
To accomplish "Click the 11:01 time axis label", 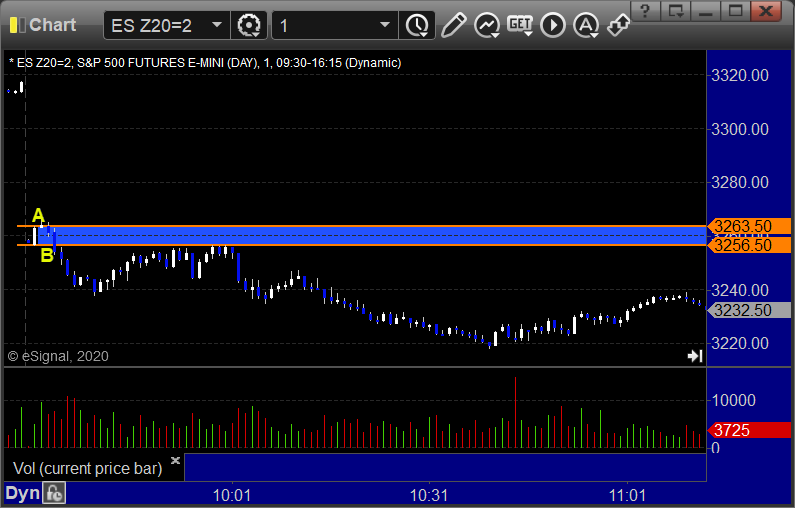I will 627,495.
